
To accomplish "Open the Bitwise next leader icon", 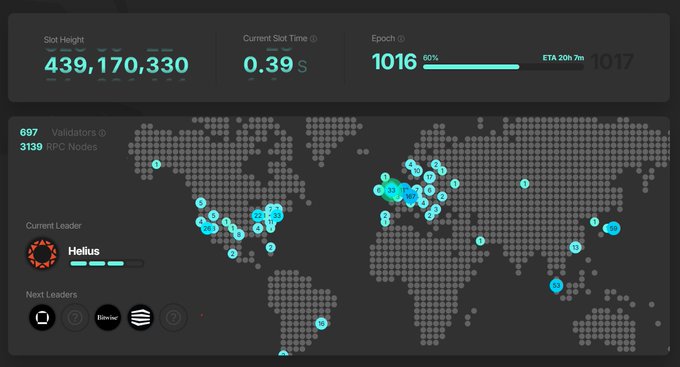I will (108, 318).
